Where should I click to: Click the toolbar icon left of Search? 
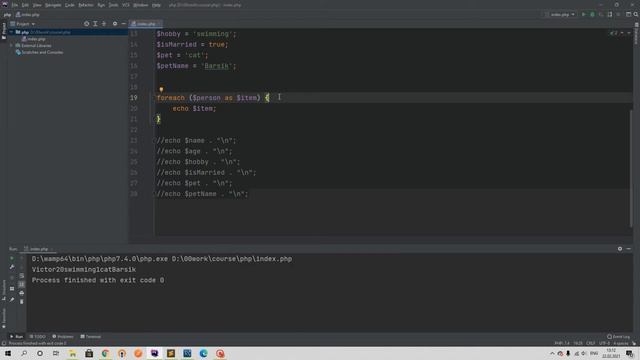629,14
